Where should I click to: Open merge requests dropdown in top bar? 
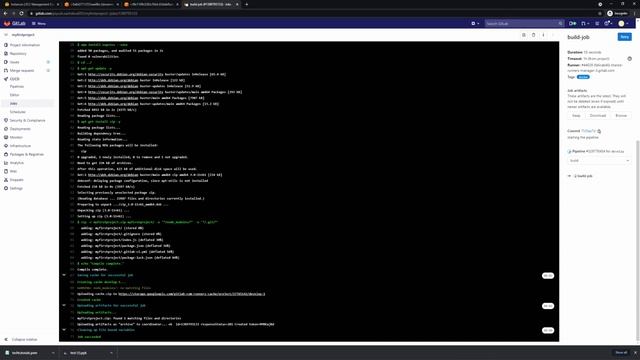click(x=585, y=24)
